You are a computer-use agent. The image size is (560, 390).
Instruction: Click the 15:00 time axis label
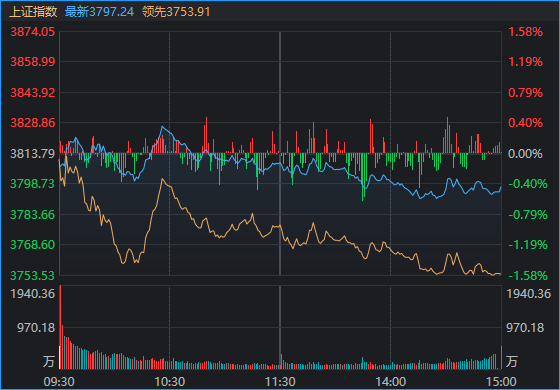[x=501, y=382]
